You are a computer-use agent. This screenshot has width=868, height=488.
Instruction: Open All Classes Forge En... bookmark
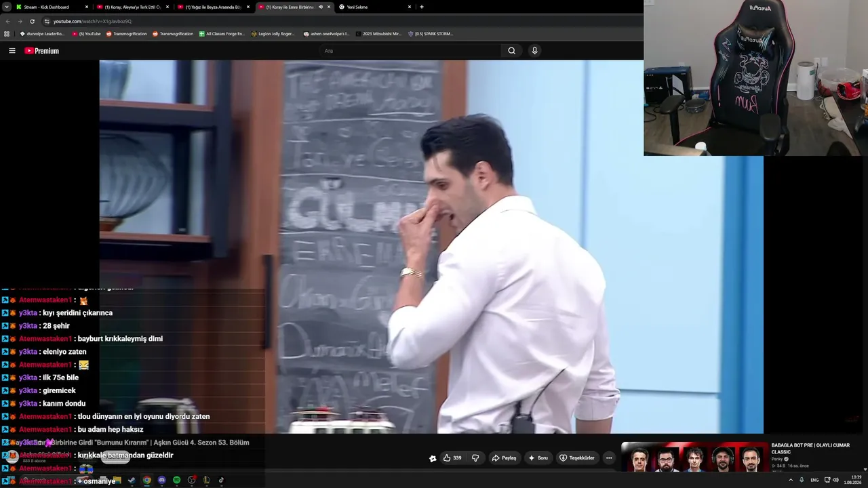coord(222,34)
